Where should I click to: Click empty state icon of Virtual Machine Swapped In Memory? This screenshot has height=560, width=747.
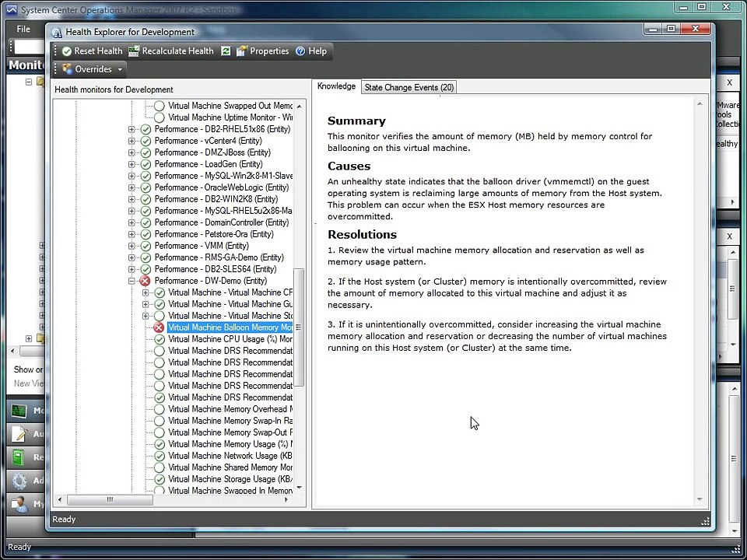159,490
